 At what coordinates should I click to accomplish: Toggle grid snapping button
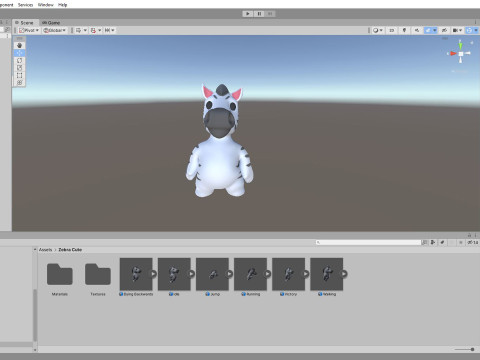point(93,30)
